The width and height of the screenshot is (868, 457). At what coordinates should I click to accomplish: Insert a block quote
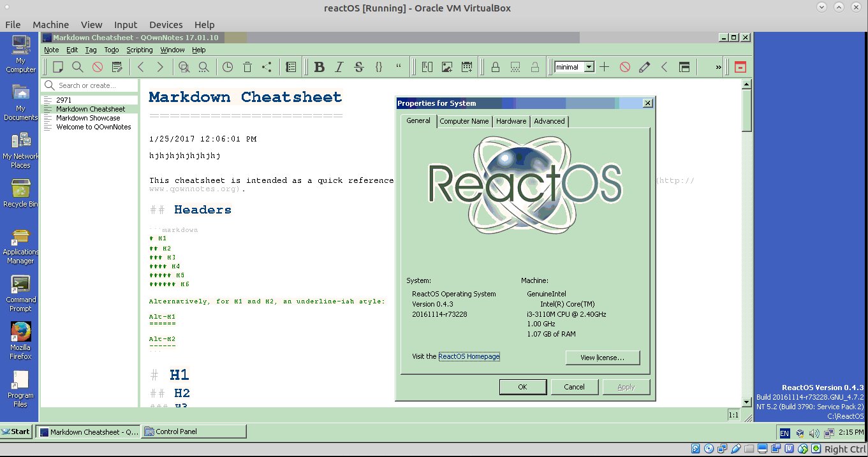[399, 67]
